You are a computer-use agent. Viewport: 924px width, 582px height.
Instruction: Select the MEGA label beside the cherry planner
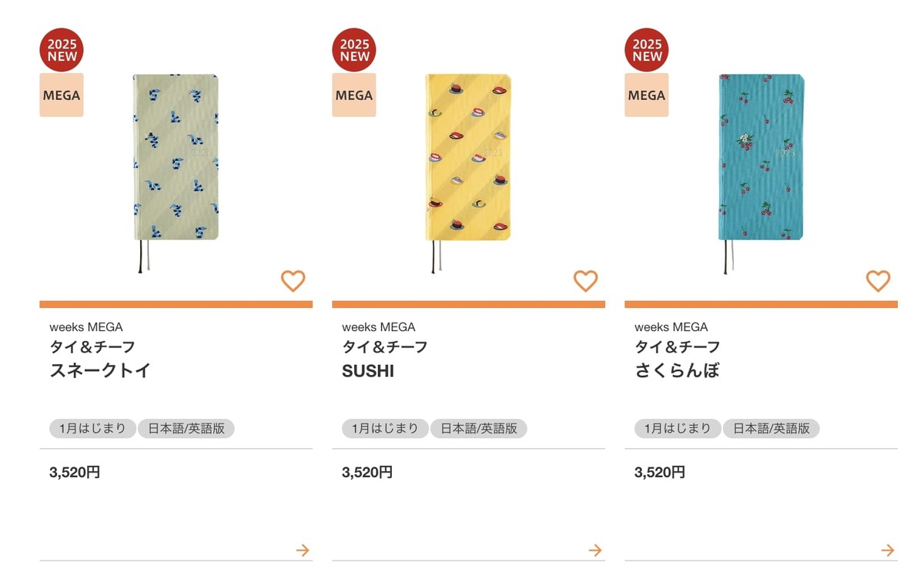click(x=647, y=95)
